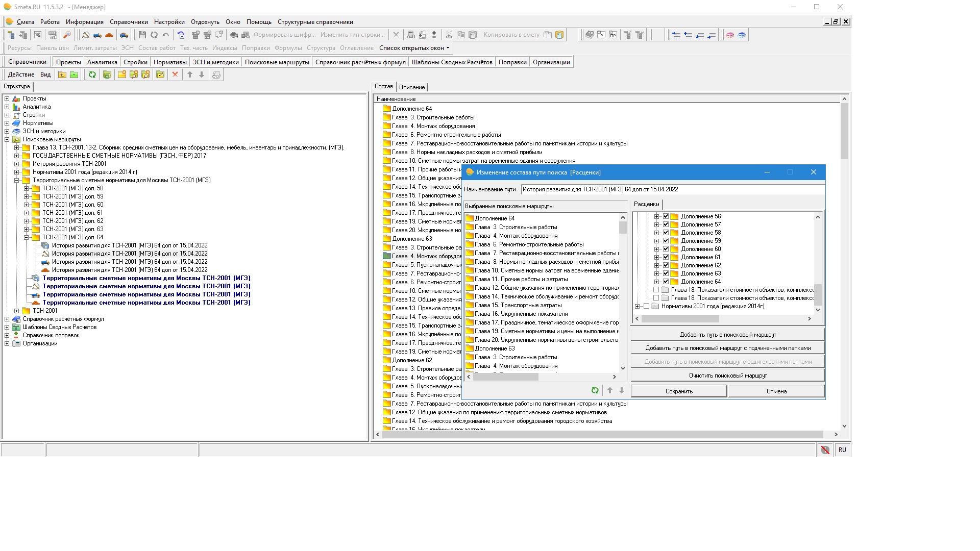Screen dimensions: 980x551
Task: Click the blue stacked books icon
Action: (x=742, y=35)
